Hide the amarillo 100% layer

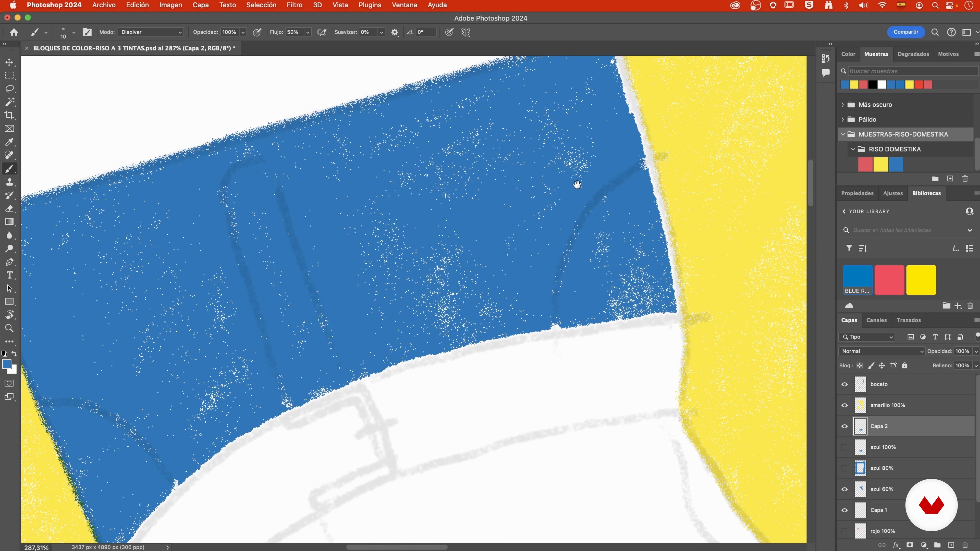click(x=844, y=405)
